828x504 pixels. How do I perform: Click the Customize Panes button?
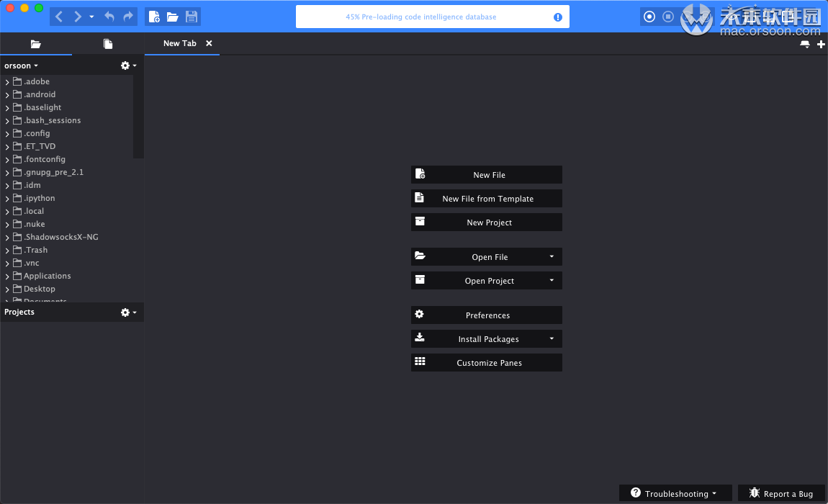coord(486,362)
